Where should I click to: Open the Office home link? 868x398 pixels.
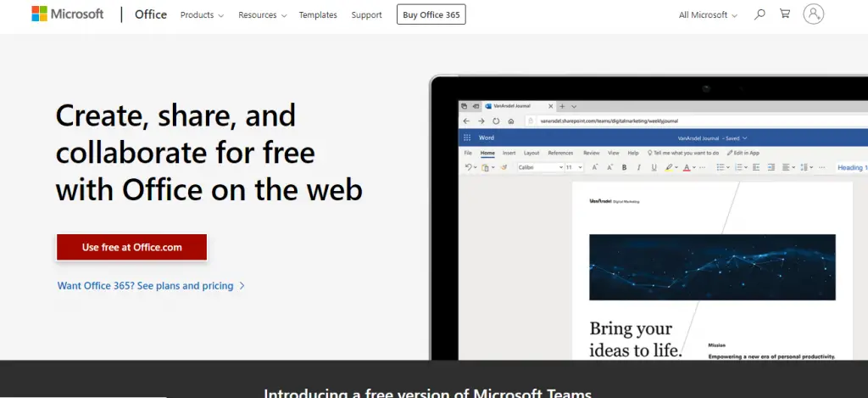point(151,14)
